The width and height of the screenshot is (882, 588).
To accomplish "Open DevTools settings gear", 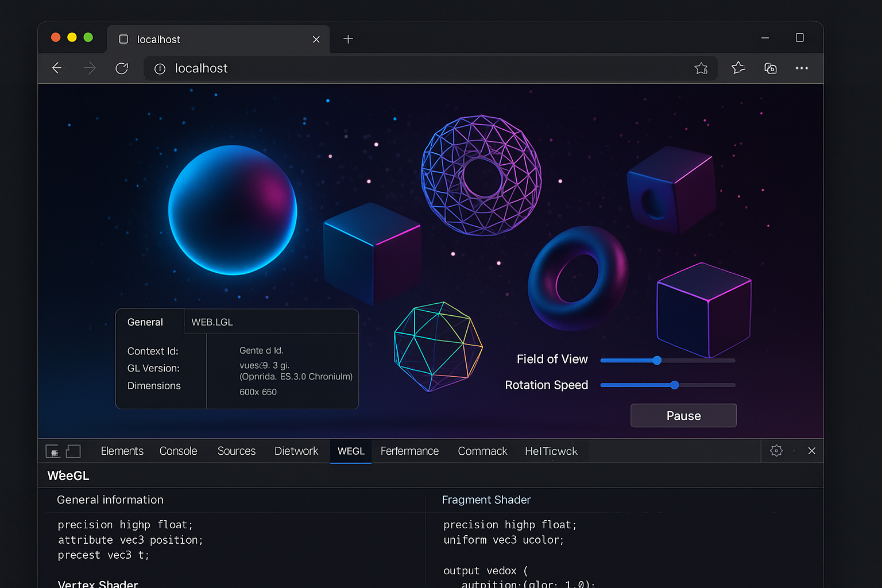I will [776, 451].
